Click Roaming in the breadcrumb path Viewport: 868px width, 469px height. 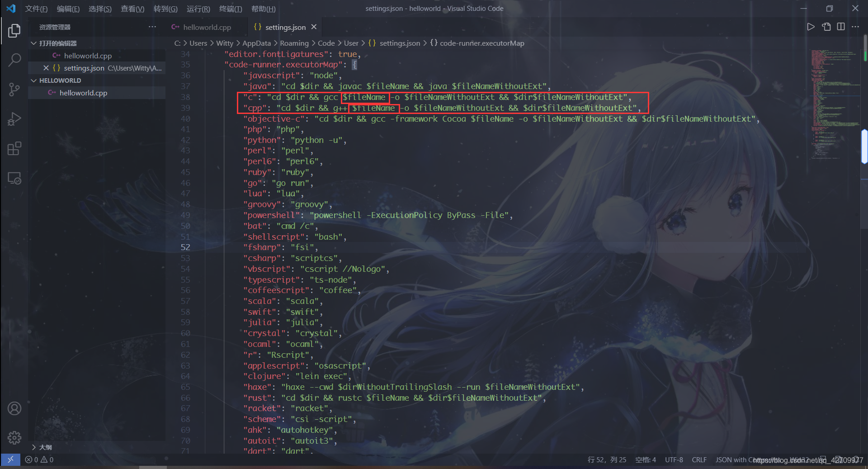(294, 43)
